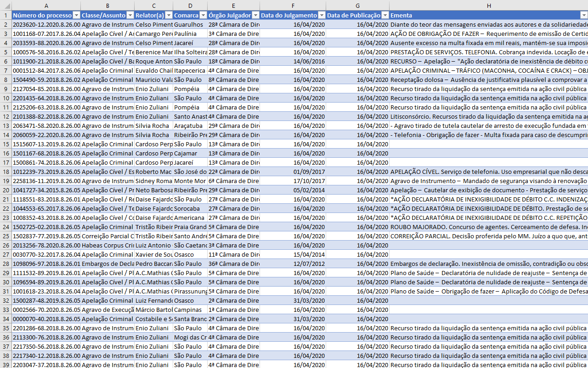
Task: Select the Cajamar comarca cell
Action: point(190,153)
